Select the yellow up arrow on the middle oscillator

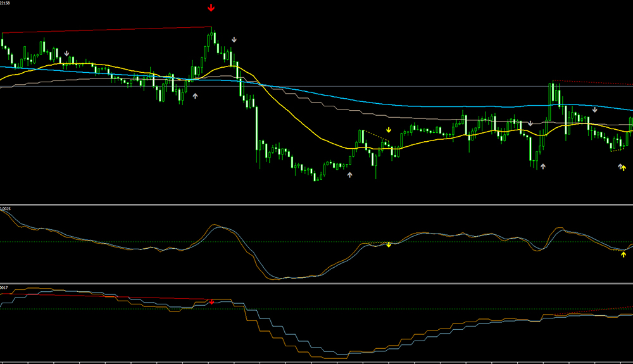(x=624, y=254)
